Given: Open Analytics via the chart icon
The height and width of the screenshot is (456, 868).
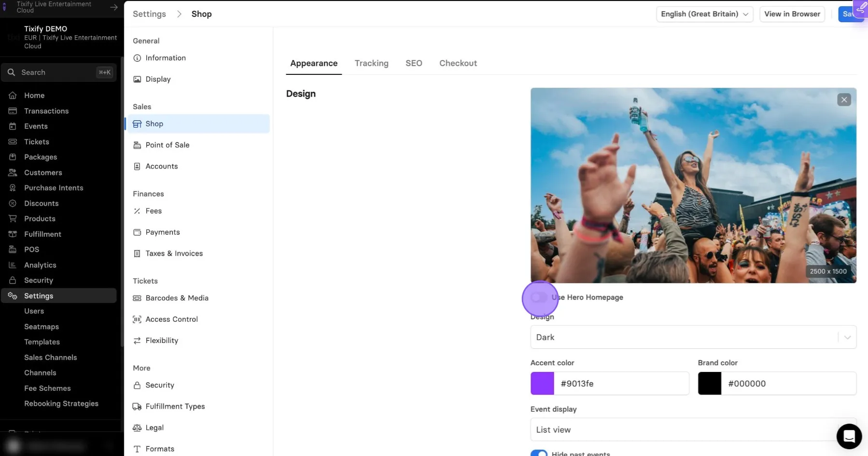Looking at the screenshot, I should click(13, 265).
